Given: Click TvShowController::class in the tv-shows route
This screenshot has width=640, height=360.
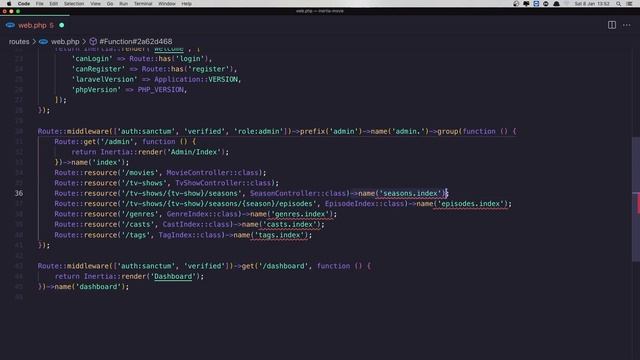Looking at the screenshot, I should (x=223, y=183).
